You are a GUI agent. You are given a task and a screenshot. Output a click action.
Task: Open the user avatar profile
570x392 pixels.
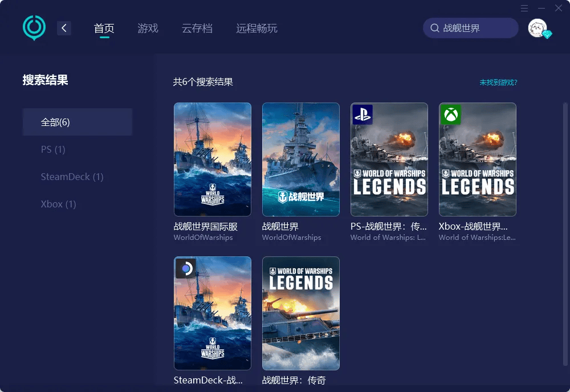click(538, 28)
